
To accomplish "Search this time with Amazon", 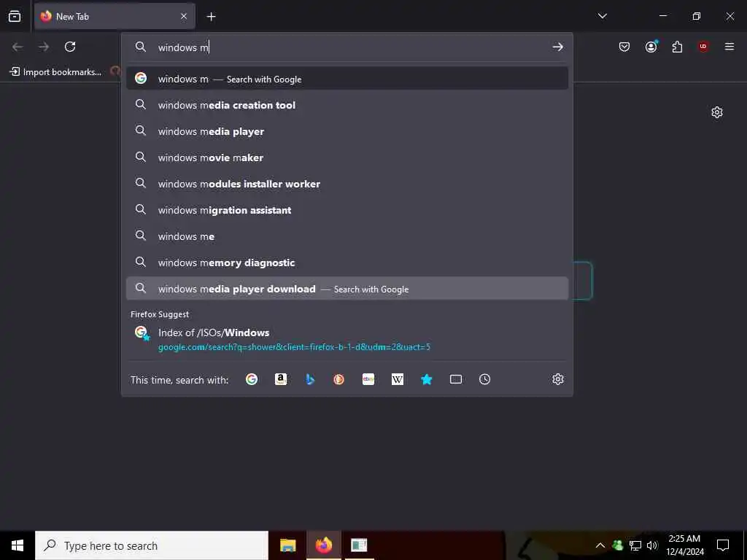I will 281,379.
